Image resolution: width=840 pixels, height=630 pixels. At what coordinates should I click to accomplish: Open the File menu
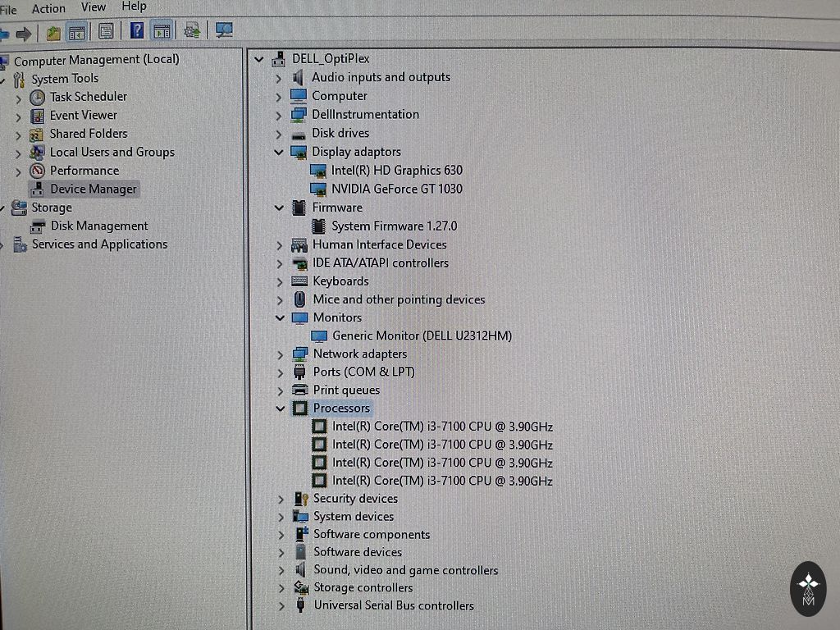pyautogui.click(x=8, y=10)
